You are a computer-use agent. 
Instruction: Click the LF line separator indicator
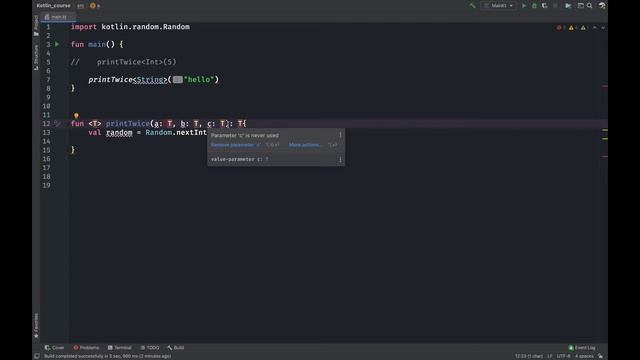pyautogui.click(x=550, y=356)
